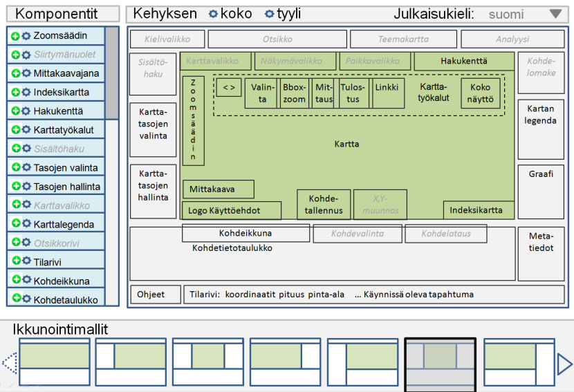Add Tasojen hallinta with plus icon
574x392 pixels.
[15, 186]
